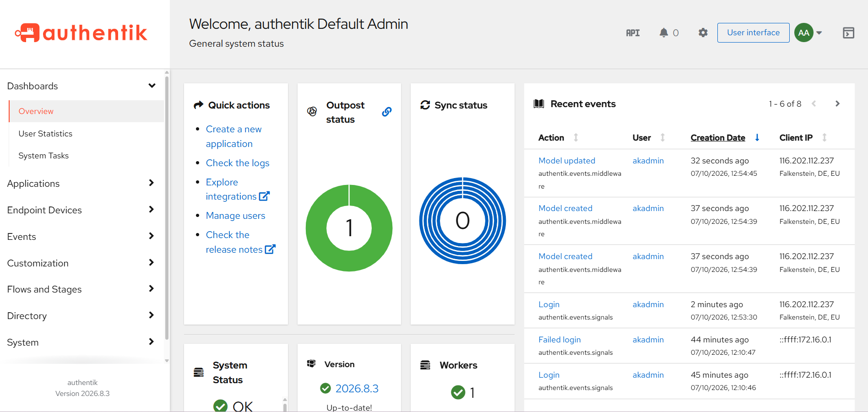Click Create a new application link
The image size is (868, 412).
233,136
